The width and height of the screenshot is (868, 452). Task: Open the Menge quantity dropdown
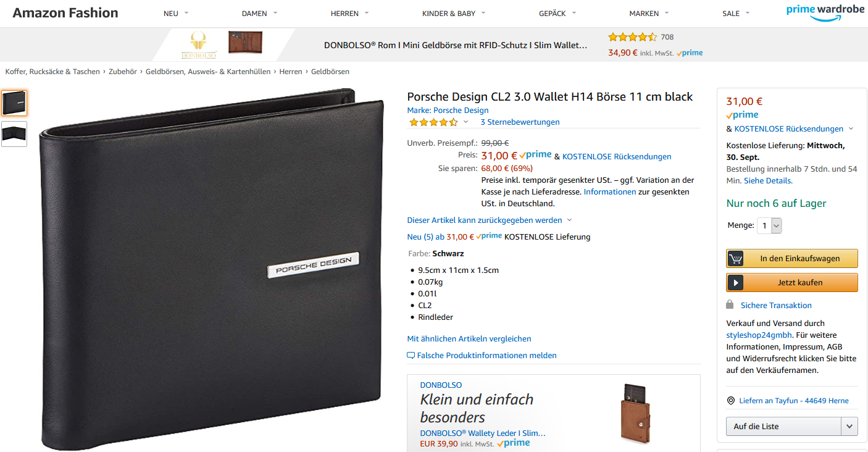tap(770, 226)
